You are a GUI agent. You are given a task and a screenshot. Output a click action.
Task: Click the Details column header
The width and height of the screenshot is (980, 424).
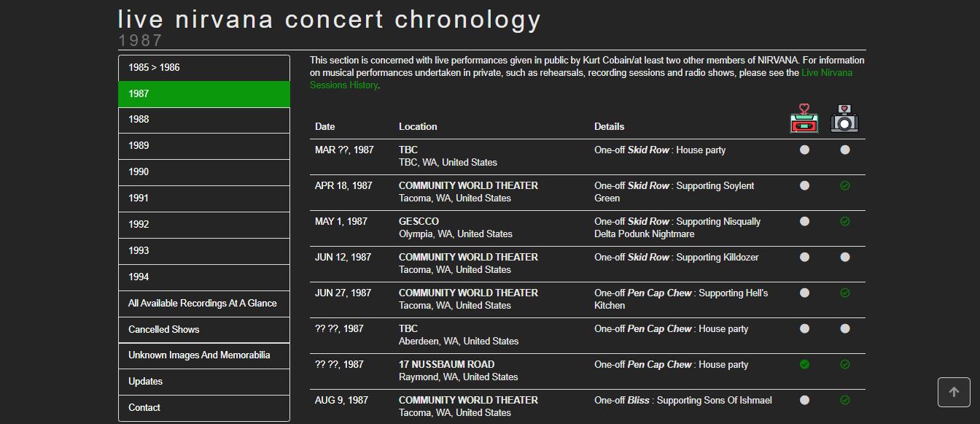[610, 126]
